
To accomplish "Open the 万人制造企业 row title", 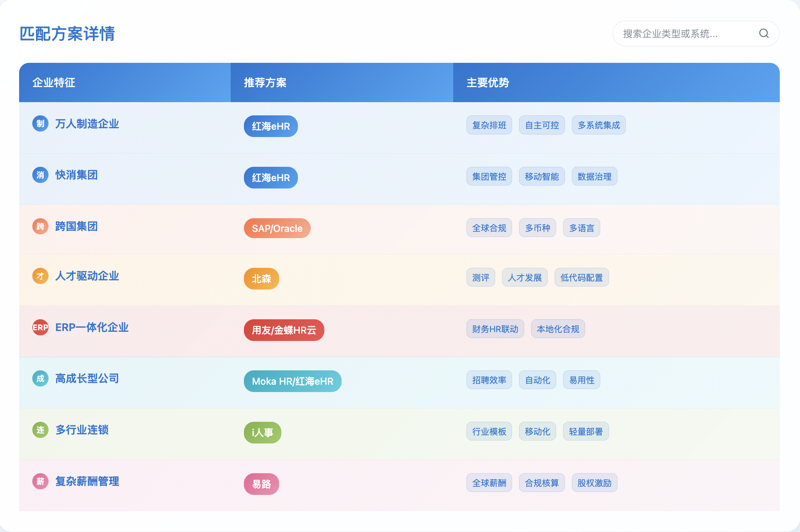I will [87, 124].
